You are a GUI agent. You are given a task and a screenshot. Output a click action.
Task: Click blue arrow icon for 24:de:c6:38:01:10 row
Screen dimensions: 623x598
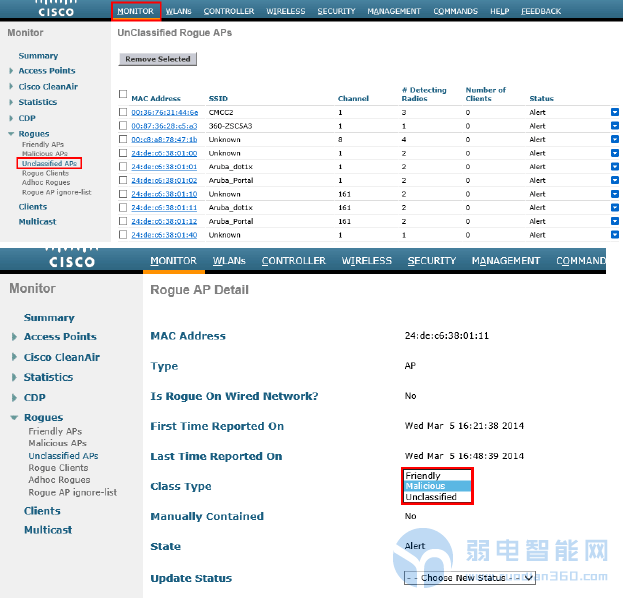[x=615, y=194]
